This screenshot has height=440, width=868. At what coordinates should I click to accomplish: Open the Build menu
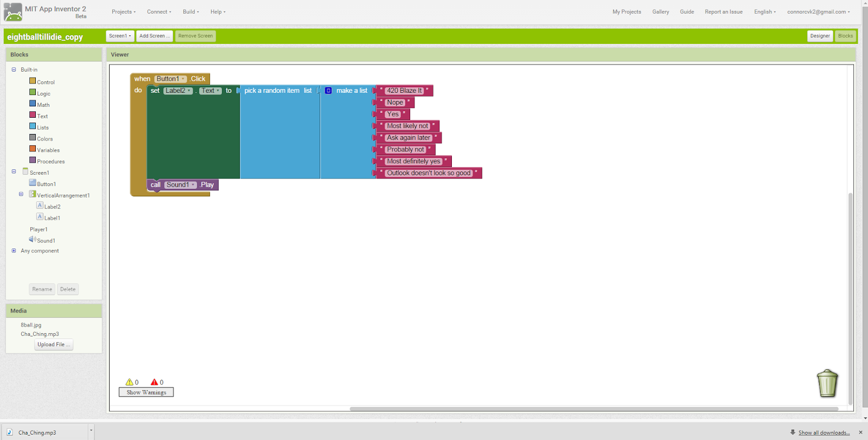(x=191, y=12)
